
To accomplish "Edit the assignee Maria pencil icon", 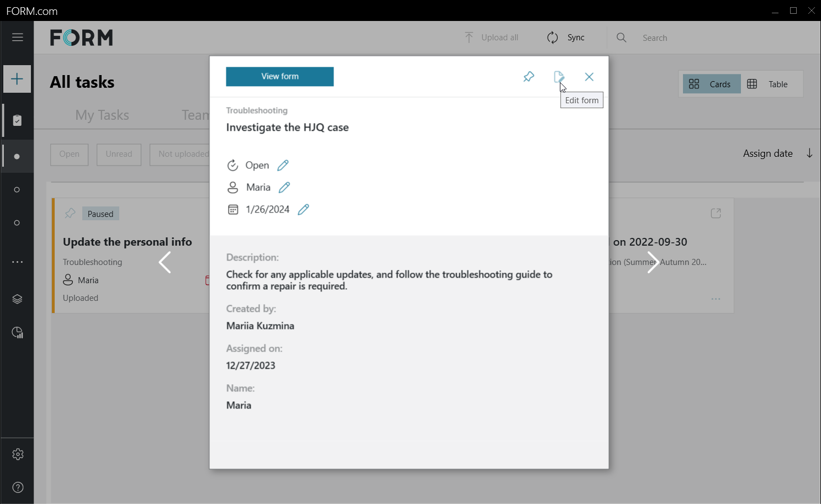I will point(284,187).
